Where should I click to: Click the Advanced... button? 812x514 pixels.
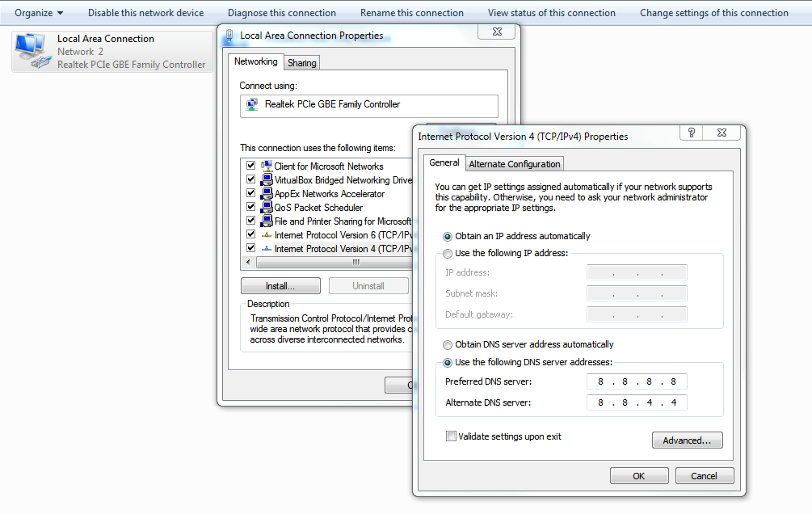(687, 440)
